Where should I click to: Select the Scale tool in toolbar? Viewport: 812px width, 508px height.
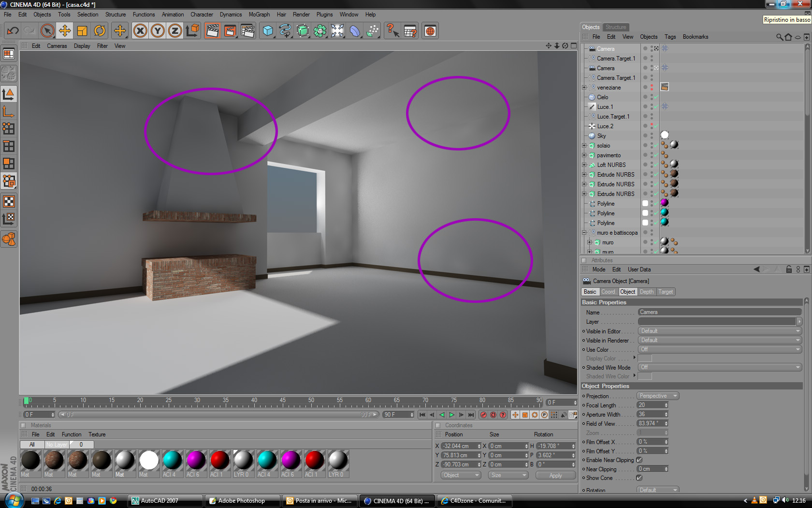82,31
